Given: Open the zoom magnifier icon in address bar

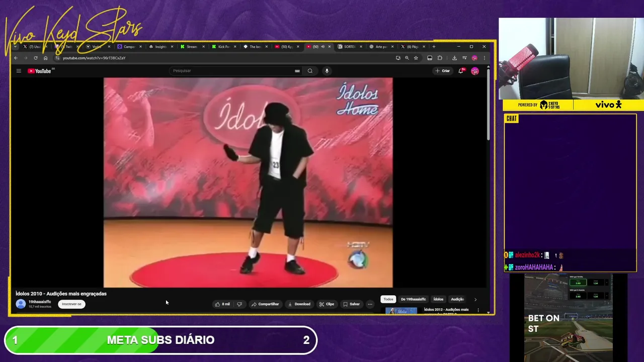Looking at the screenshot, I should [407, 58].
